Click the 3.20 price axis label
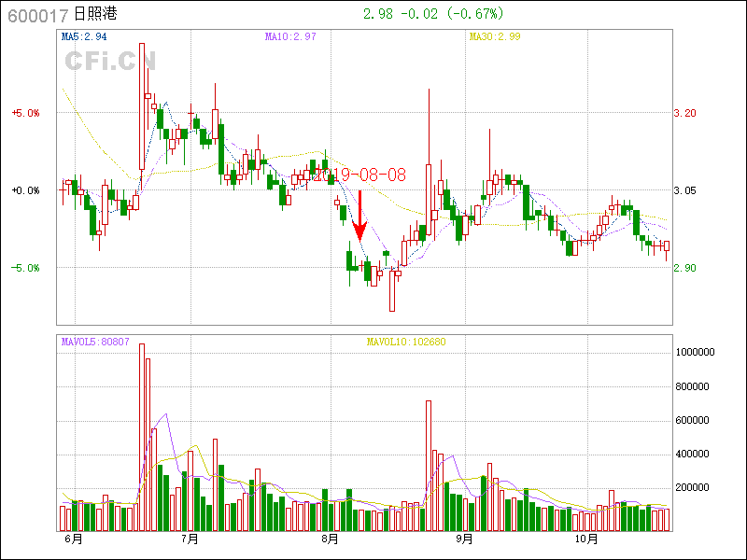 click(685, 113)
